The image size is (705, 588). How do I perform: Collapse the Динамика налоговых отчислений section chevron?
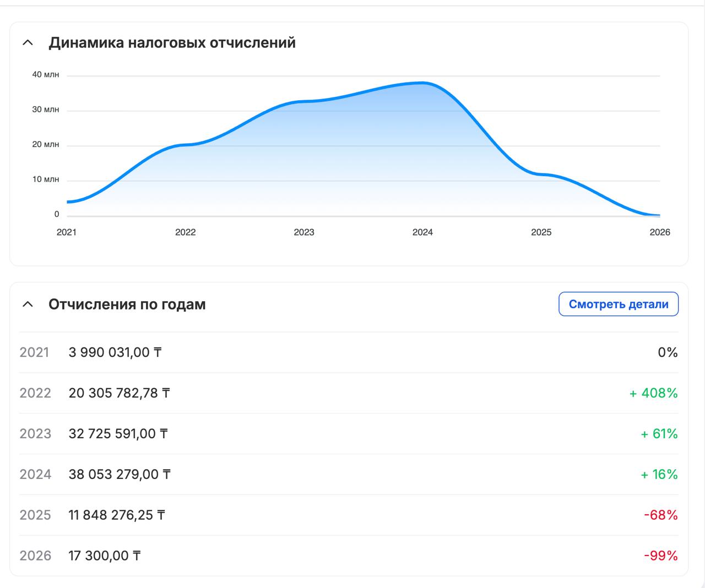[28, 43]
